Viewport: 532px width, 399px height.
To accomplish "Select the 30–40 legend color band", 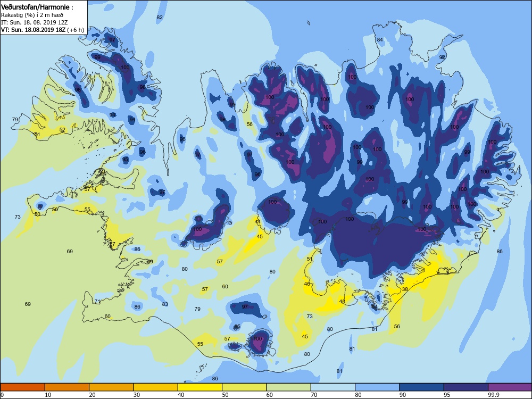I will tap(156, 387).
